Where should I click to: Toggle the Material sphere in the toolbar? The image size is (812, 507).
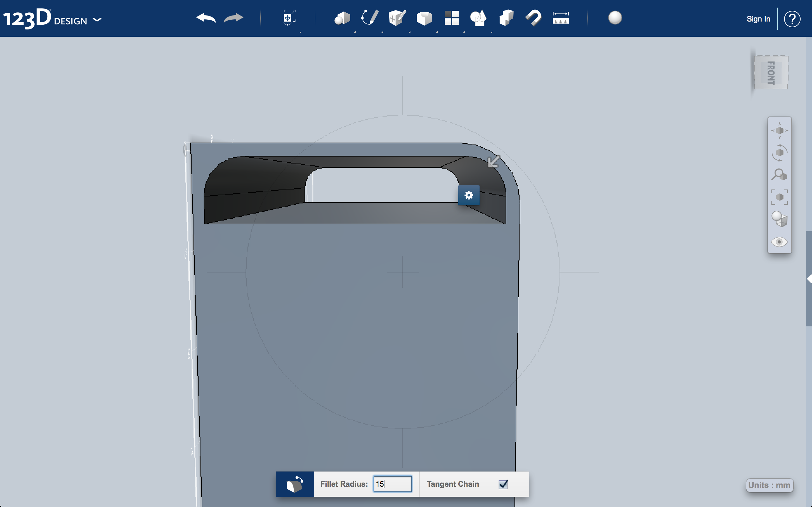pyautogui.click(x=615, y=18)
